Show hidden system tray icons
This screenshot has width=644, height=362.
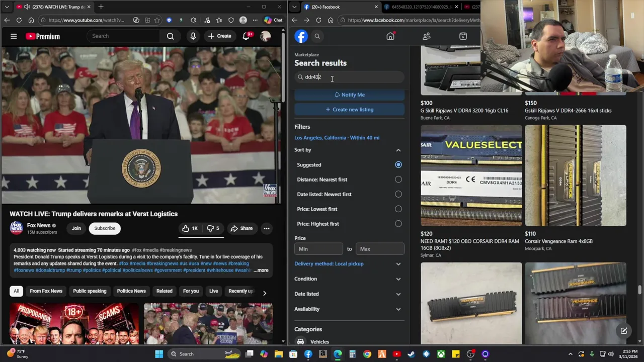[x=570, y=354]
